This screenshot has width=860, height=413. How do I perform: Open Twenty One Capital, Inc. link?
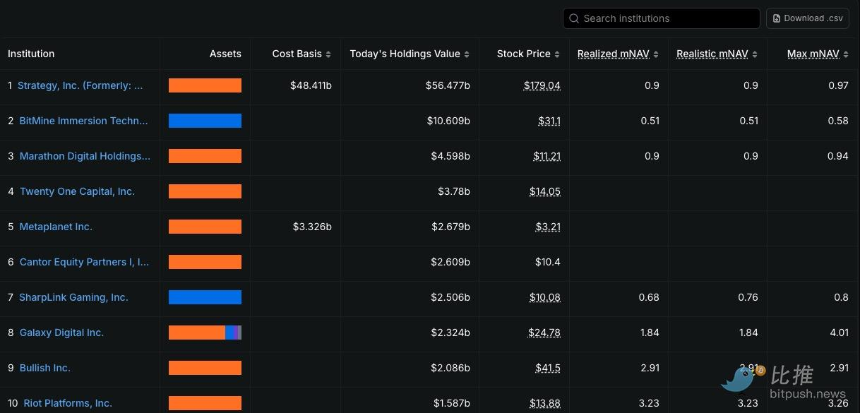pos(77,191)
